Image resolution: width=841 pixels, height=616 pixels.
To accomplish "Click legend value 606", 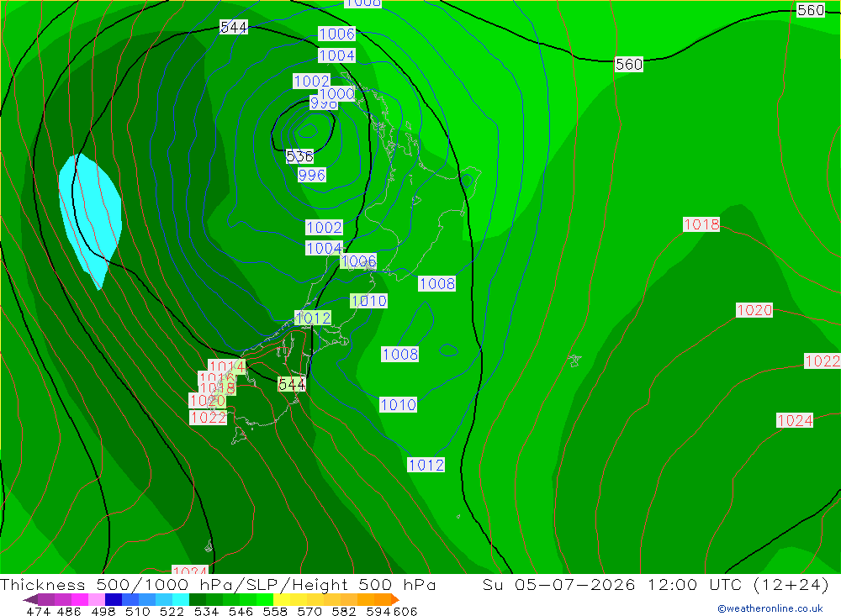I will (x=405, y=611).
